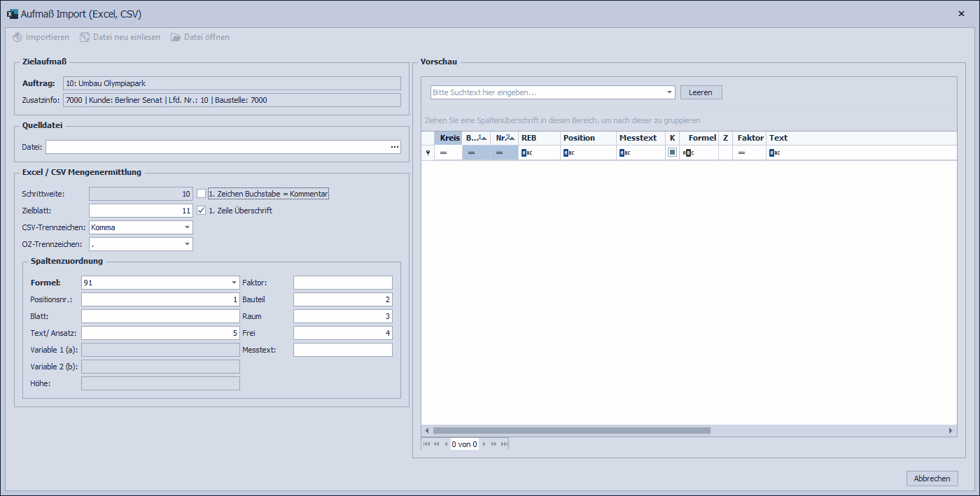Enable '1. Zeichen Buchstabe = Kommentar' checkbox
980x496 pixels.
point(202,194)
